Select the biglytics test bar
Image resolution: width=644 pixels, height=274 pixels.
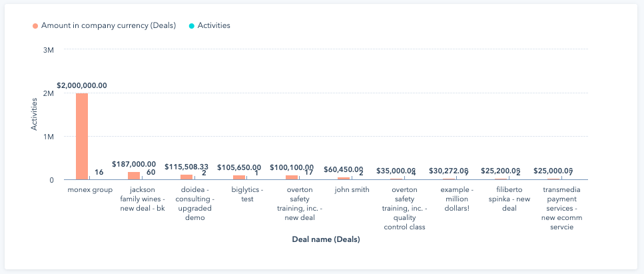[x=239, y=177]
